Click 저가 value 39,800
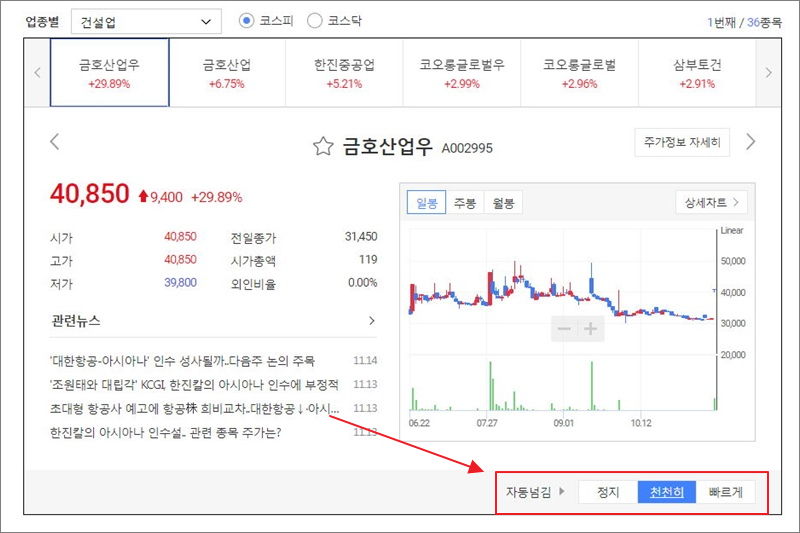Viewport: 800px width, 533px height. (180, 283)
